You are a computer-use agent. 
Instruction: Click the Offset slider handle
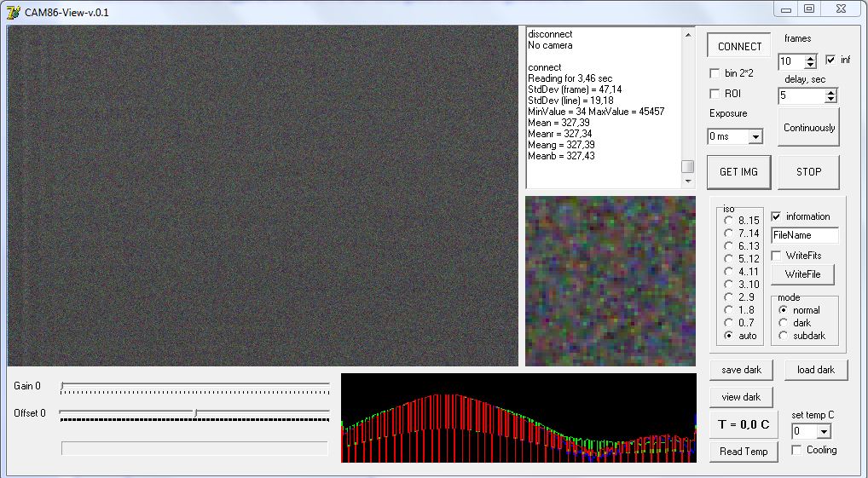[x=195, y=413]
